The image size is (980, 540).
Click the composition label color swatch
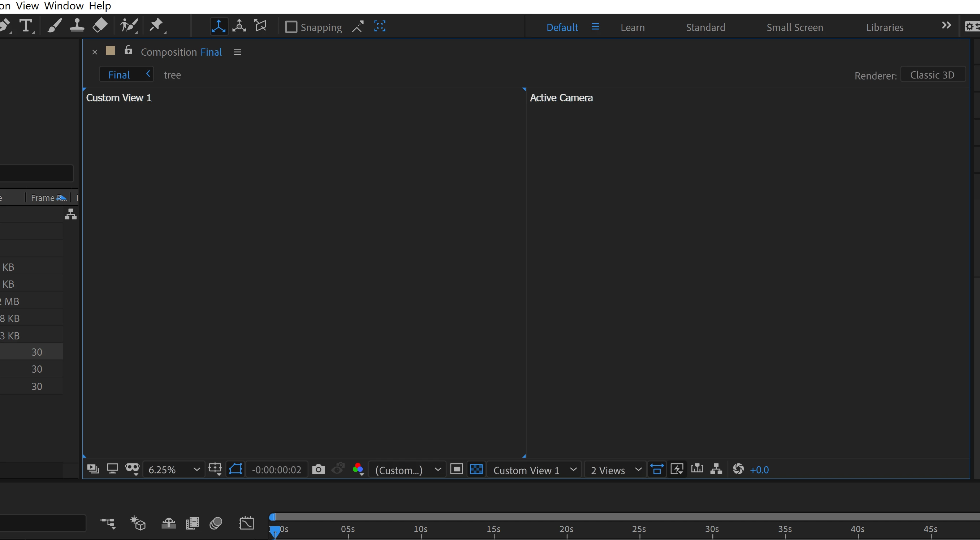[x=110, y=51]
